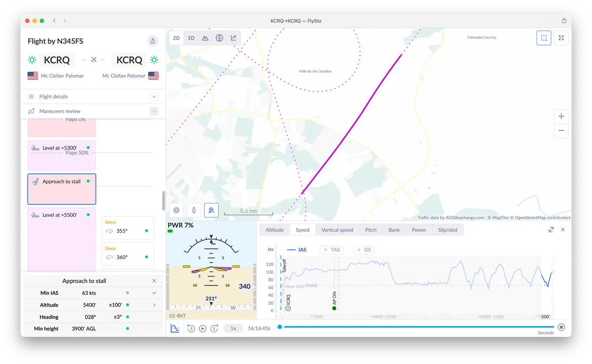Image resolution: width=592 pixels, height=364 pixels.
Task: Open the Pitch graph tab
Action: pyautogui.click(x=371, y=230)
